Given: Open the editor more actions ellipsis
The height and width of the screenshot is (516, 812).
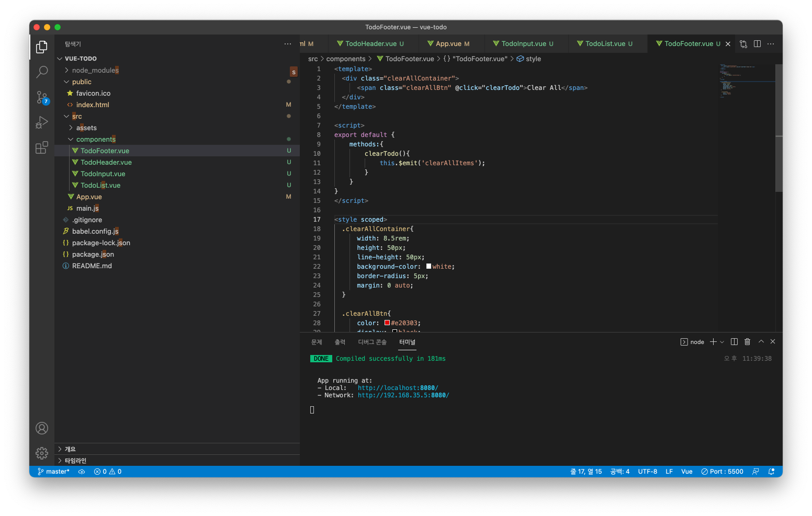Looking at the screenshot, I should (x=771, y=44).
